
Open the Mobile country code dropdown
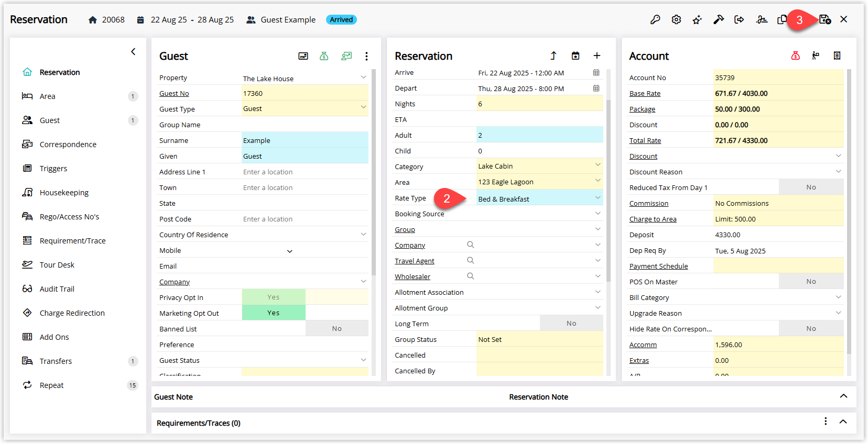point(289,251)
